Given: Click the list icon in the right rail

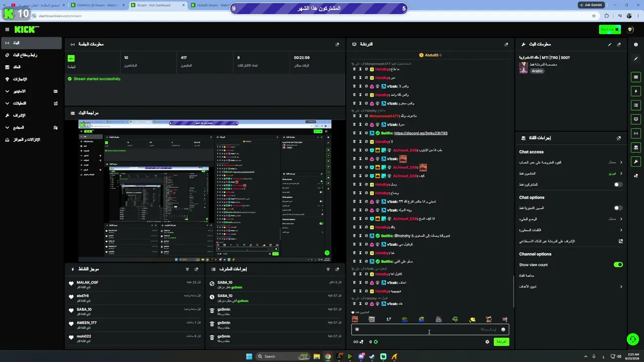Looking at the screenshot, I should [x=636, y=106].
